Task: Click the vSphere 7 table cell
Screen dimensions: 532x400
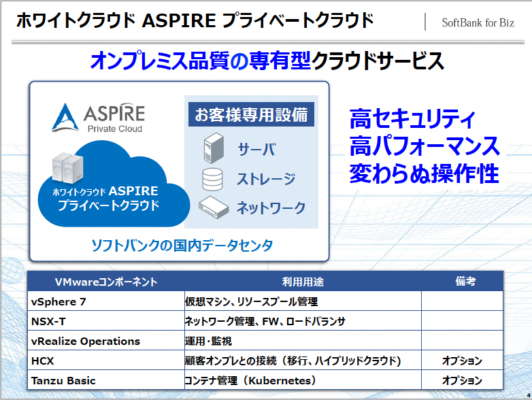Action: (106, 301)
